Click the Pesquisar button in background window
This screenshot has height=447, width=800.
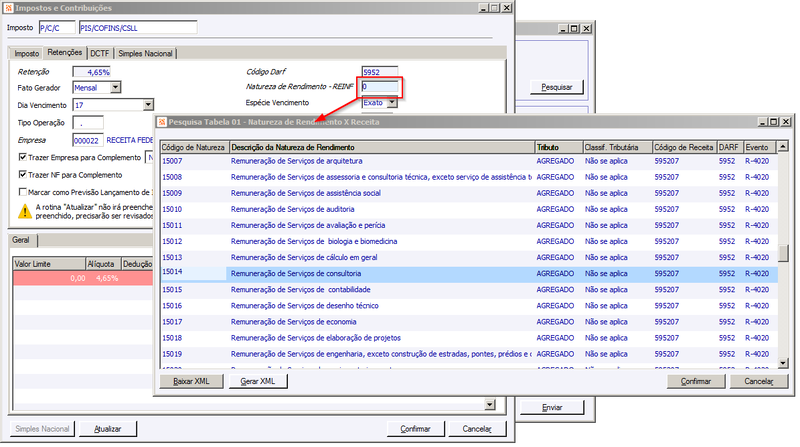point(557,87)
